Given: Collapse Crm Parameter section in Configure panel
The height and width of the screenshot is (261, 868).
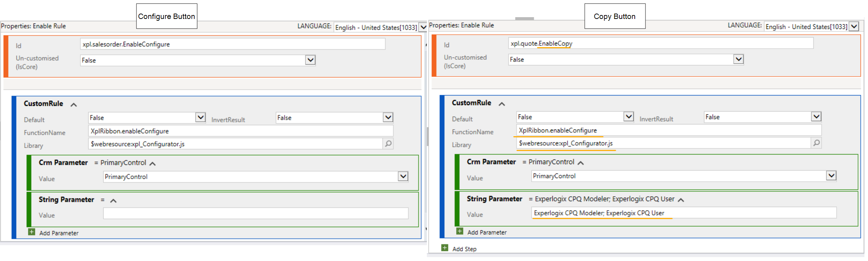Looking at the screenshot, I should [x=153, y=164].
